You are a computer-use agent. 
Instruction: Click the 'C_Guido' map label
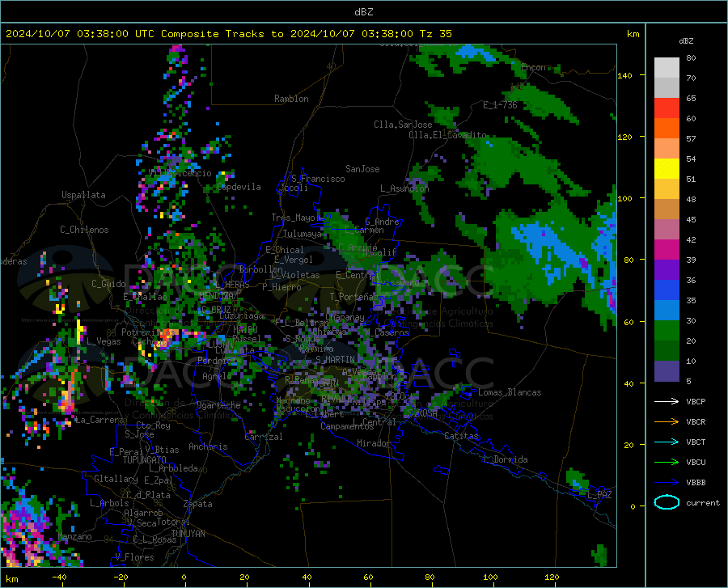click(108, 284)
